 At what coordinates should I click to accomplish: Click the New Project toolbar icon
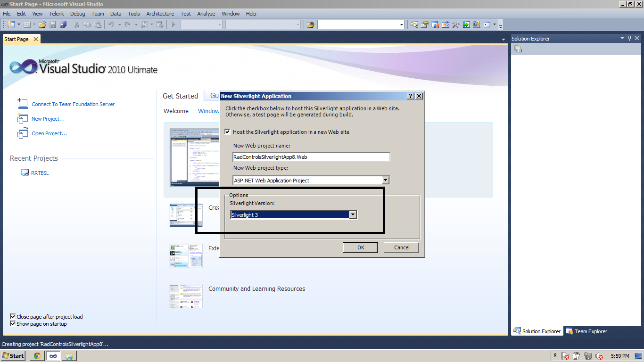pyautogui.click(x=11, y=25)
